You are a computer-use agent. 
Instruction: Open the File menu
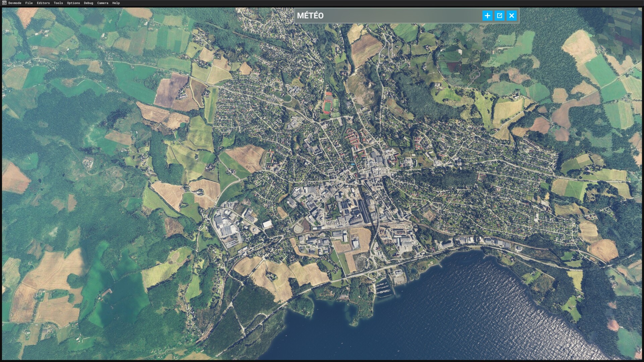tap(29, 3)
